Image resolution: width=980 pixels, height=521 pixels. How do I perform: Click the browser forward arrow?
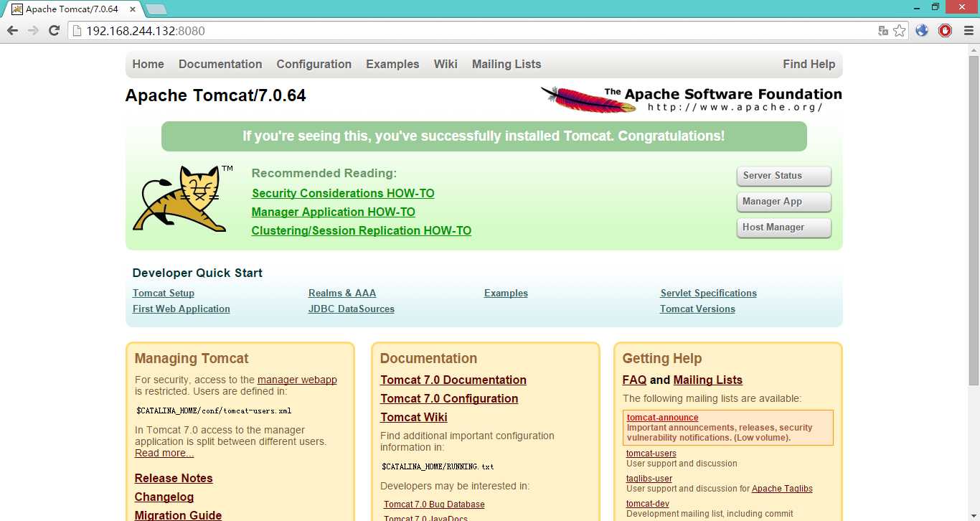click(33, 31)
